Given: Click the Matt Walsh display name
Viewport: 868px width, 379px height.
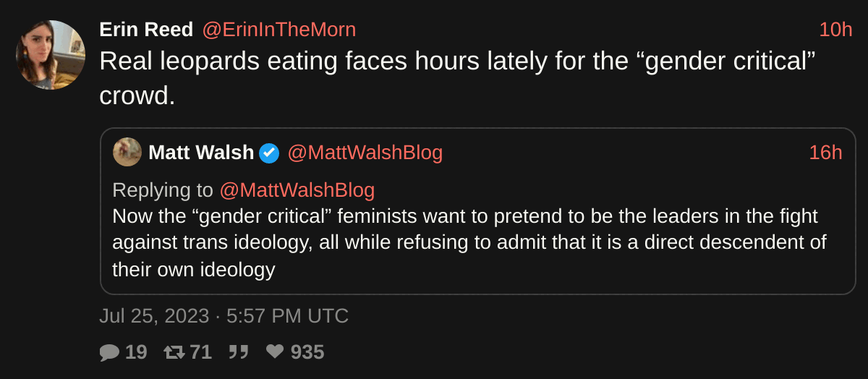Looking at the screenshot, I should click(x=201, y=153).
